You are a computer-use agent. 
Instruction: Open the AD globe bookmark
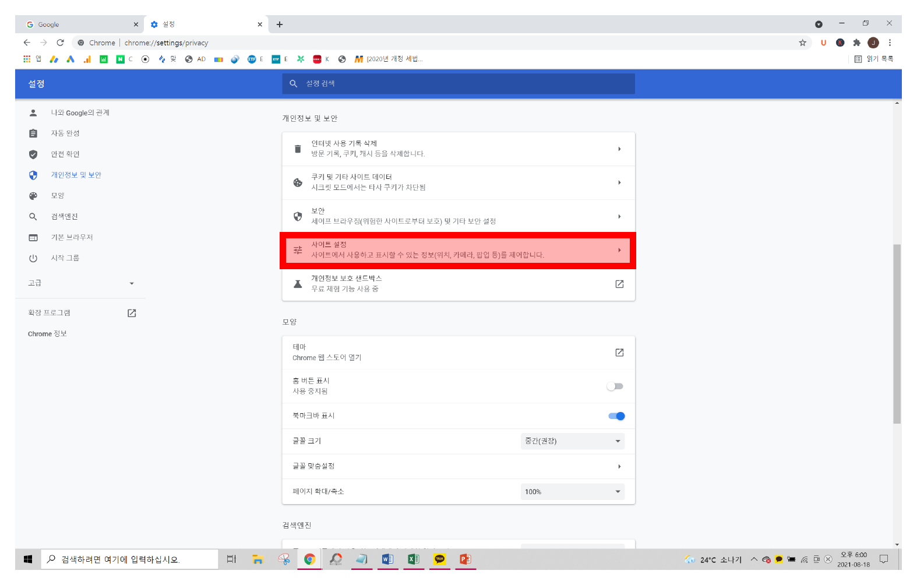195,59
